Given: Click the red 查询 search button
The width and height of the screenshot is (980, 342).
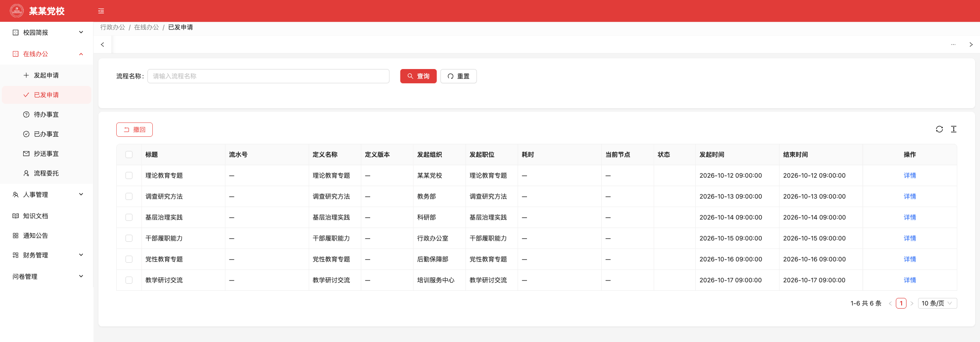Looking at the screenshot, I should (x=418, y=76).
